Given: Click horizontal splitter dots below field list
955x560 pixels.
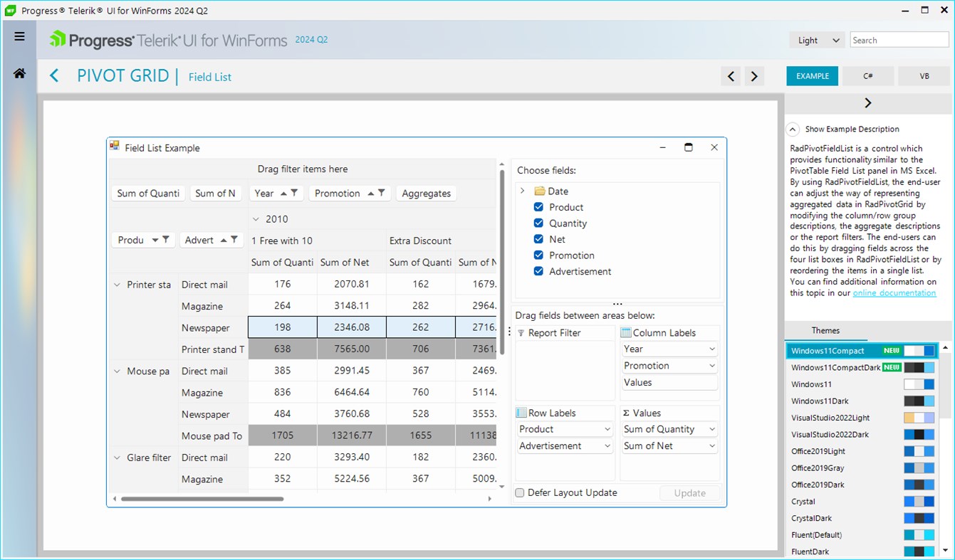Looking at the screenshot, I should coord(617,304).
